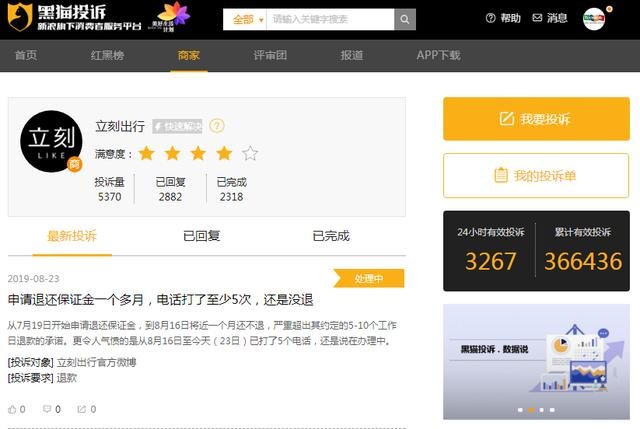
Task: Switch to 已完成 complaints tab
Action: click(x=331, y=236)
